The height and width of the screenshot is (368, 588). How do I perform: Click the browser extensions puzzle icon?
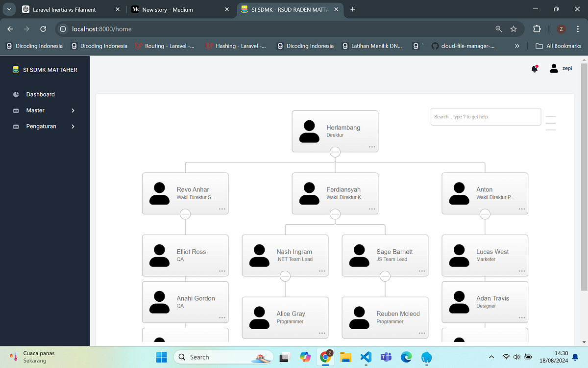(x=537, y=29)
